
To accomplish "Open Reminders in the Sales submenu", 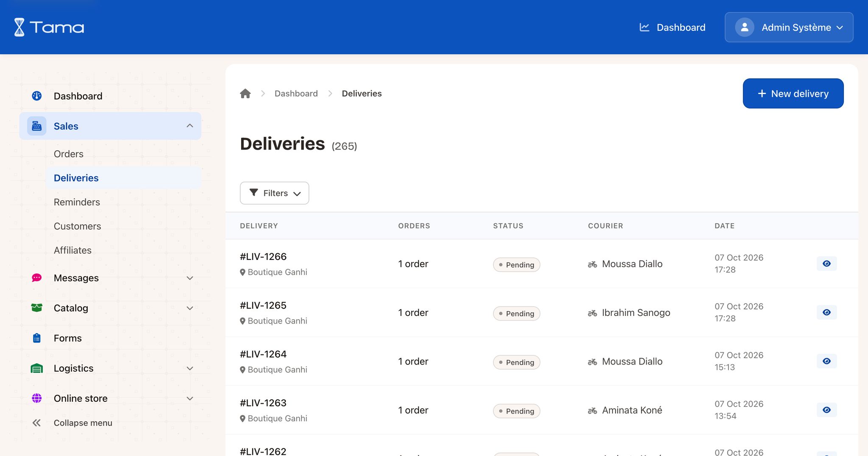I will pyautogui.click(x=77, y=202).
